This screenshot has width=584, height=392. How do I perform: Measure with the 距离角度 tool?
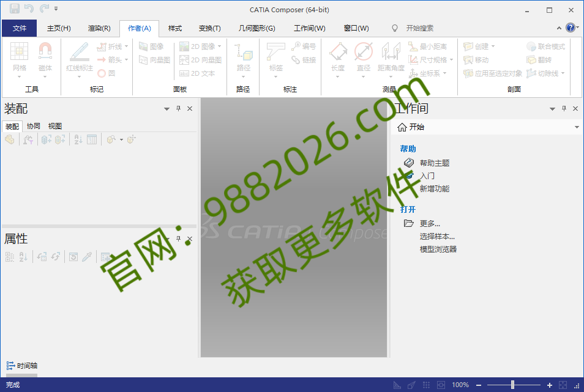pyautogui.click(x=391, y=55)
